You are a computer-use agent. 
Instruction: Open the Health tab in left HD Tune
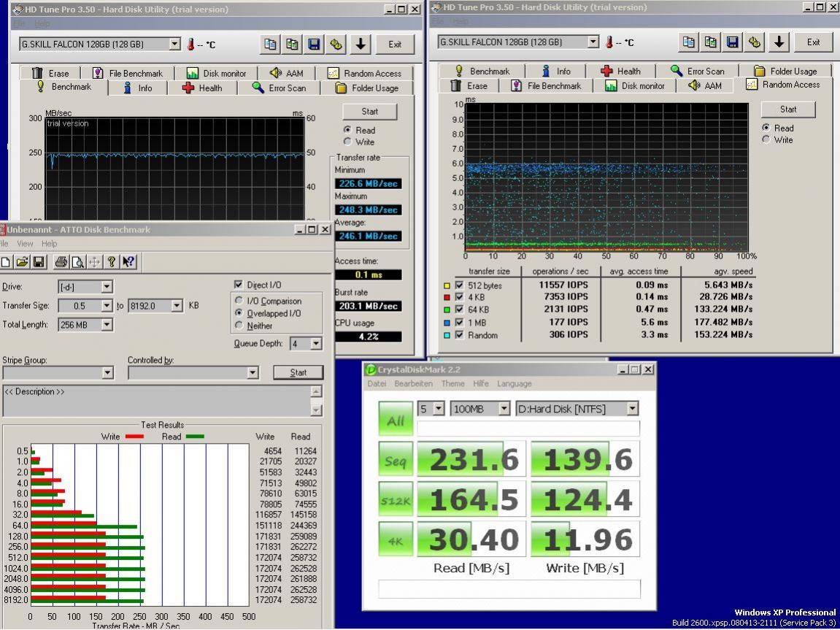[202, 88]
